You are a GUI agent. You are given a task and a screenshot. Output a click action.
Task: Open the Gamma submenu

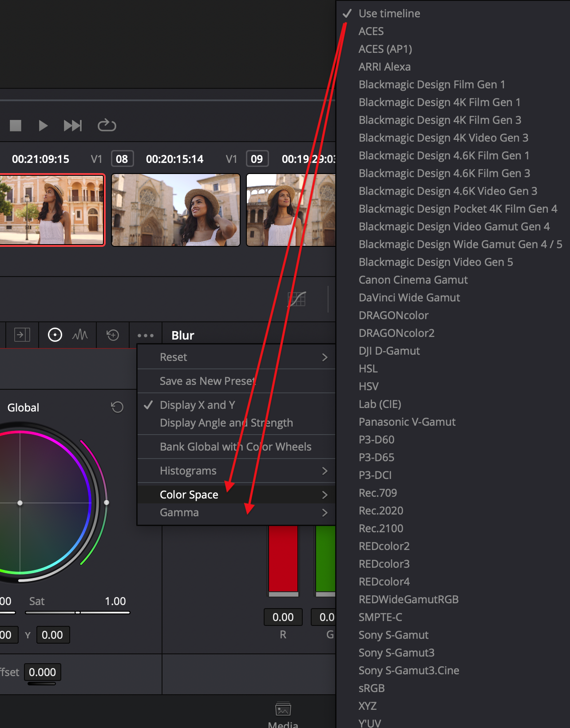(236, 512)
